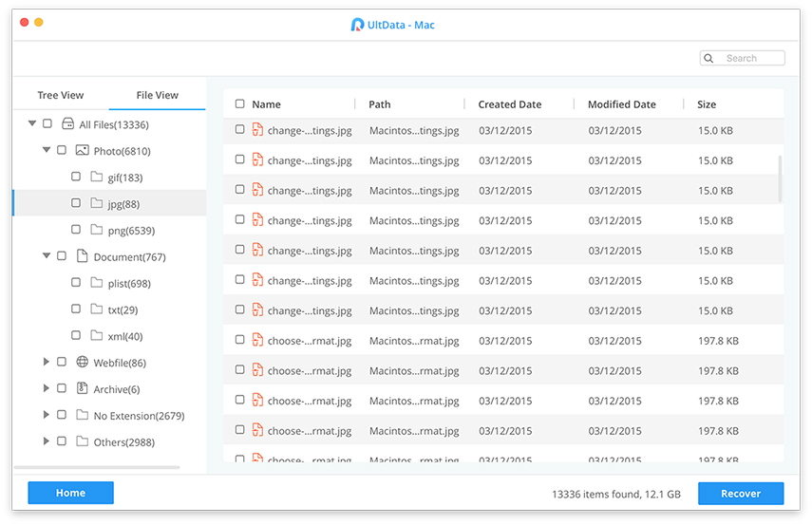Expand the Webfile tree node
812x525 pixels.
click(x=47, y=362)
